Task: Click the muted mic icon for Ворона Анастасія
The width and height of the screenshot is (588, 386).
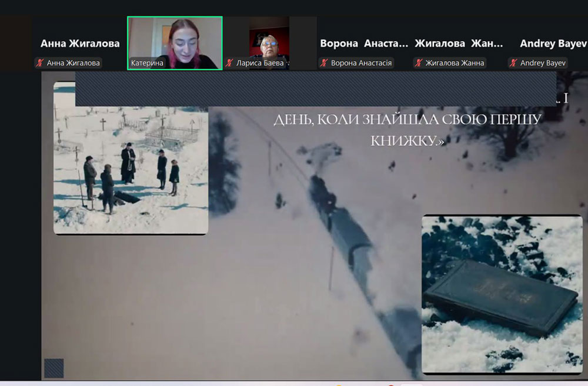Action: pyautogui.click(x=325, y=63)
